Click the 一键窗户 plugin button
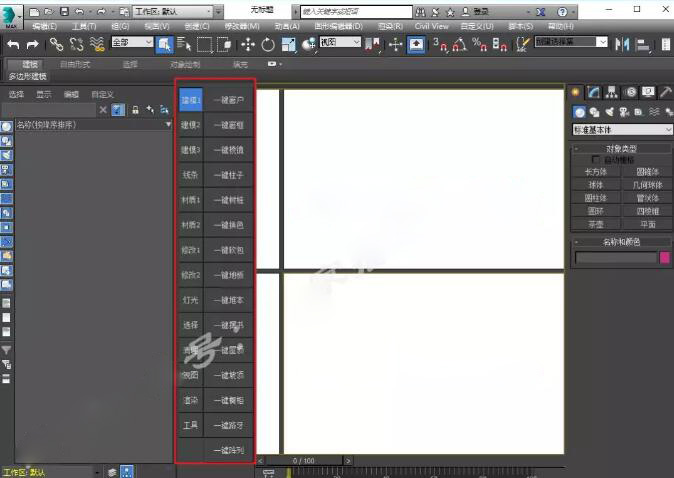 (228, 100)
